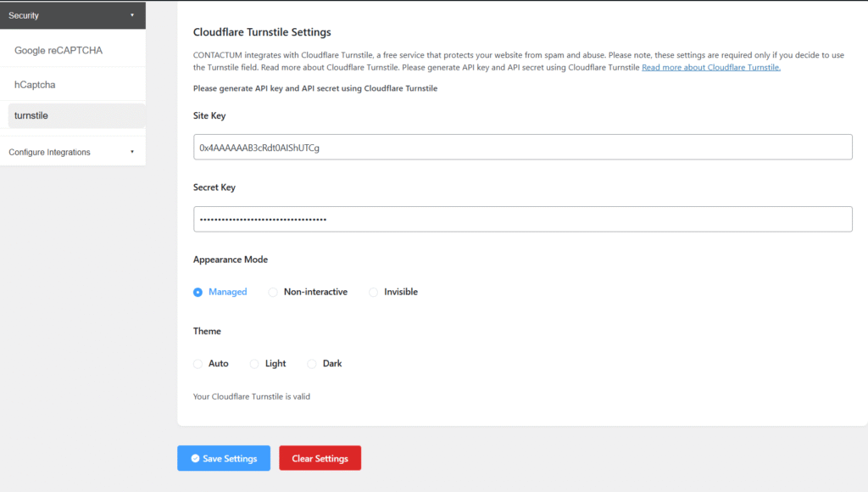
Task: Select the Auto theme option
Action: [x=198, y=364]
